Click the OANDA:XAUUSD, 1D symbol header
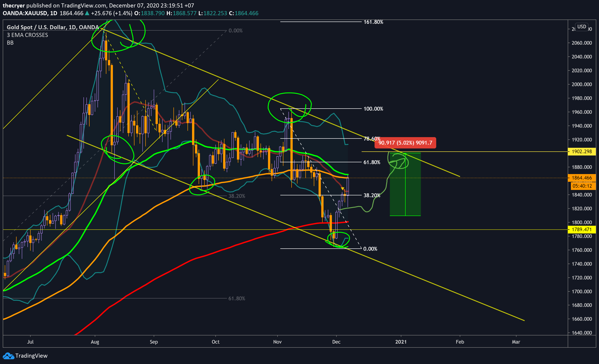This screenshot has height=364, width=599. [x=30, y=13]
